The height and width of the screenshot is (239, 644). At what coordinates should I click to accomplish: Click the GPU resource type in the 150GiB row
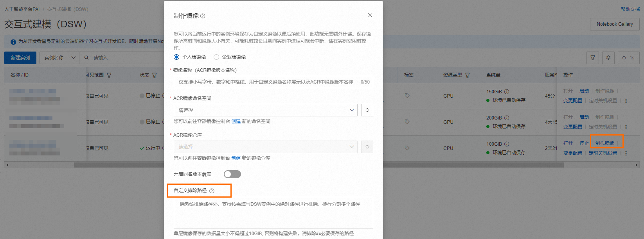[x=448, y=96]
